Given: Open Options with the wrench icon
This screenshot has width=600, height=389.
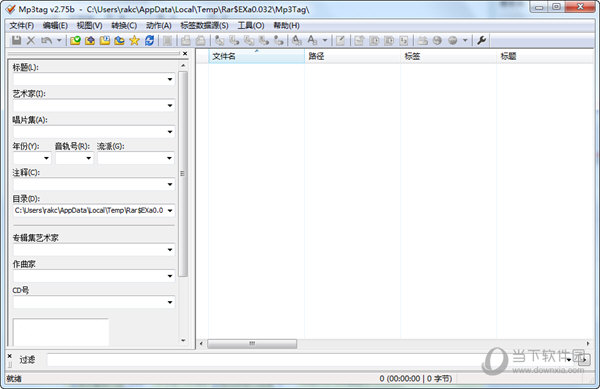Looking at the screenshot, I should click(x=481, y=40).
